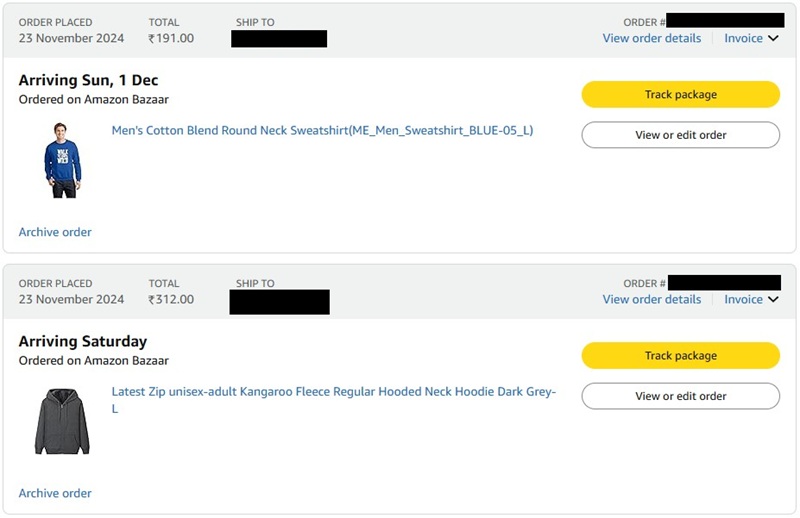The image size is (800, 518).
Task: Archive the sweatshirt order
Action: [x=55, y=232]
